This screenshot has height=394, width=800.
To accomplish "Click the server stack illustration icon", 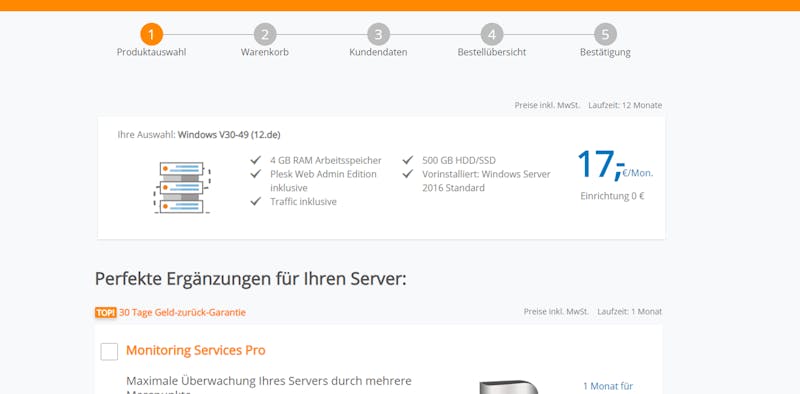I will (182, 187).
